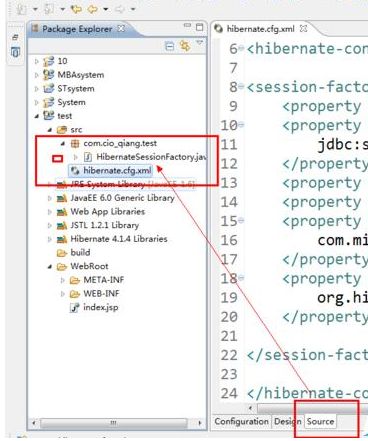This screenshot has height=441, width=368.
Task: Open the Back history dropdown arrow
Action: click(105, 10)
